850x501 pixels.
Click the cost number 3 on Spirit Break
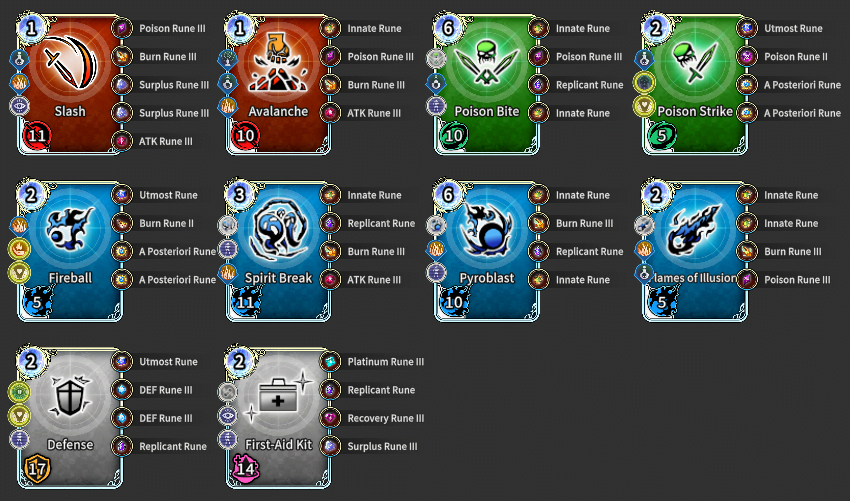click(x=240, y=195)
